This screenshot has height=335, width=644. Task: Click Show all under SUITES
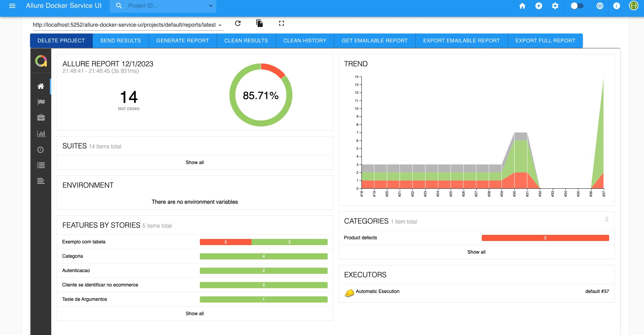195,162
